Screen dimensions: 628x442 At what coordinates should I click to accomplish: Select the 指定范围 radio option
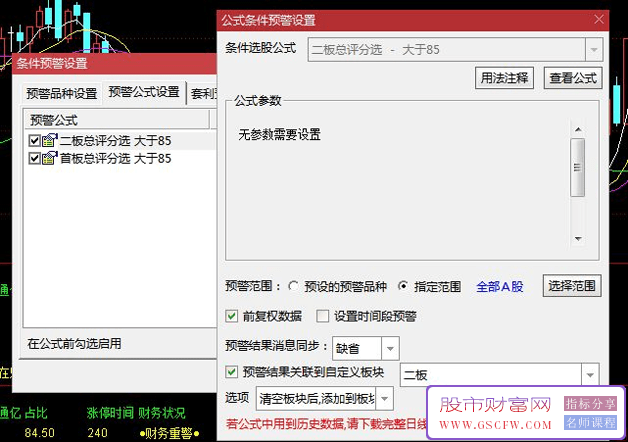click(x=403, y=286)
